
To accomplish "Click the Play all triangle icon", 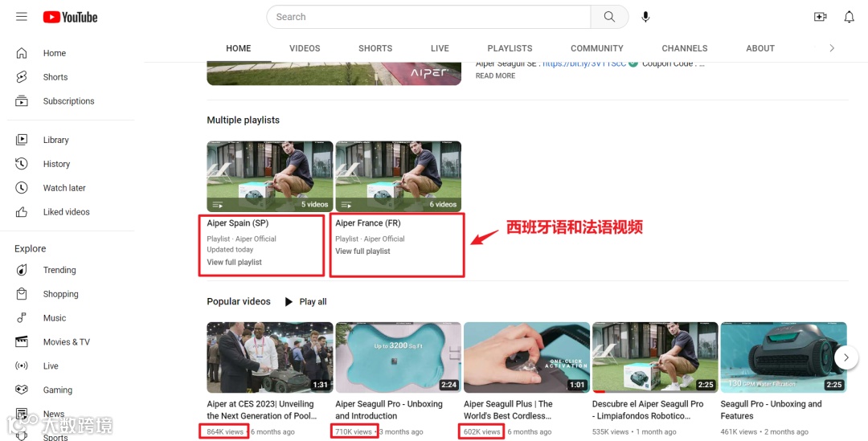I will coord(289,301).
